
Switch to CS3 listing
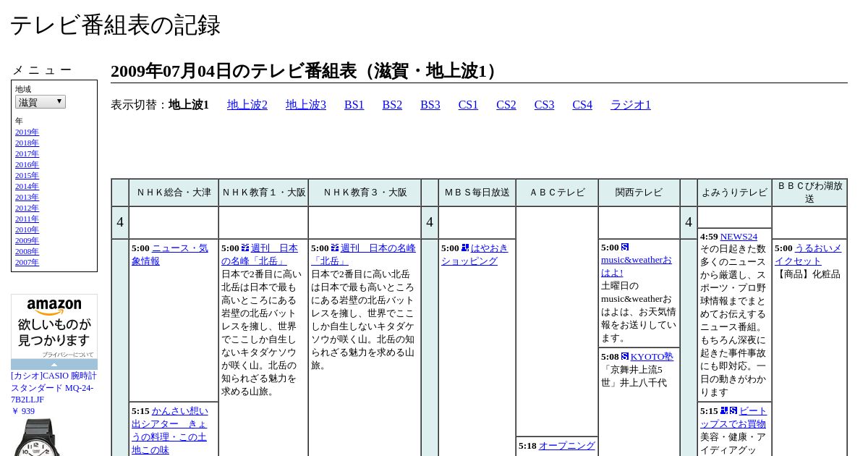tap(544, 105)
